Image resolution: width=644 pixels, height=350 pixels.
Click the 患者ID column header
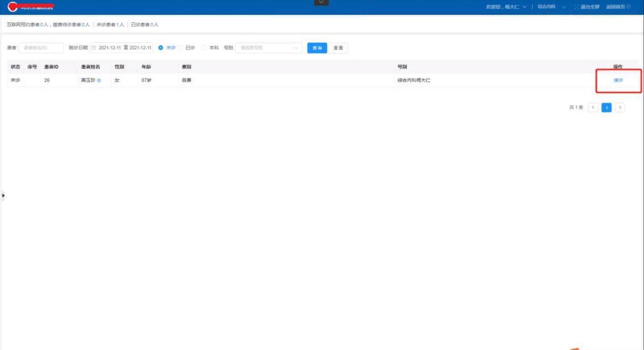coord(52,67)
